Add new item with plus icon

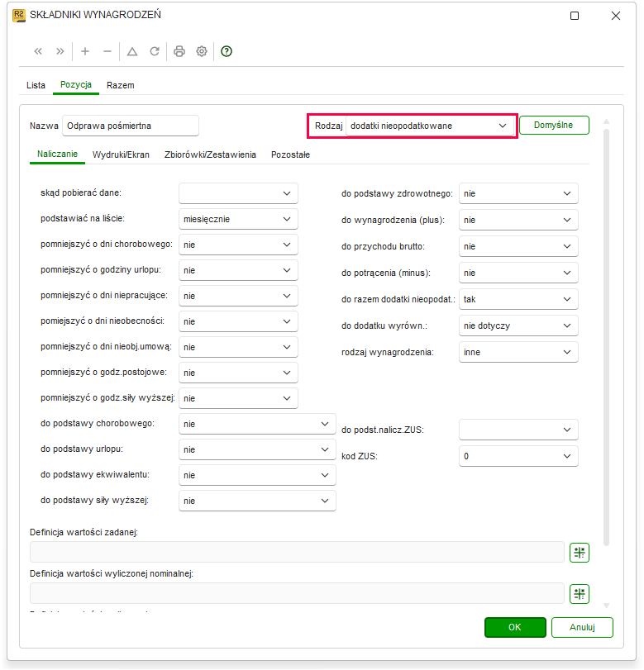click(x=85, y=52)
